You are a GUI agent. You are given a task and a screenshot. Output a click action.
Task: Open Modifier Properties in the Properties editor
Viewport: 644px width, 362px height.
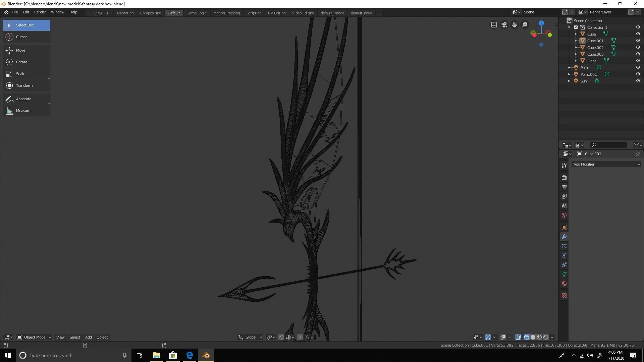pyautogui.click(x=564, y=237)
